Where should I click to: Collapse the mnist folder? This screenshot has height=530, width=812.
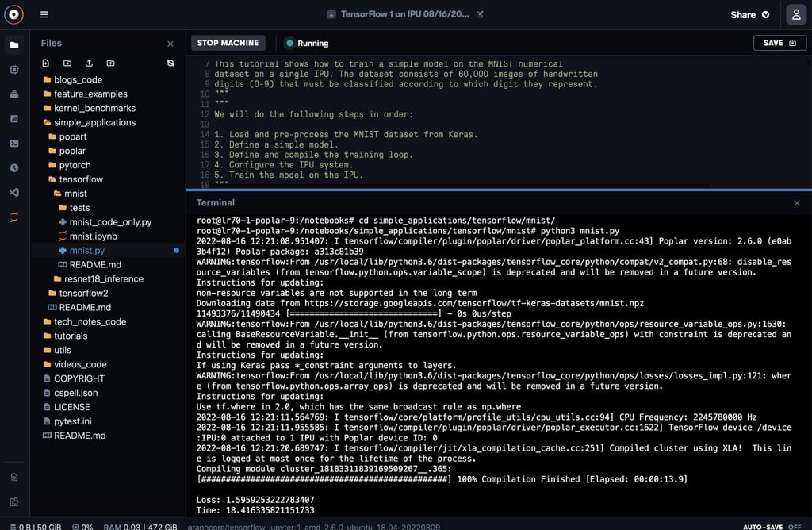tap(71, 194)
